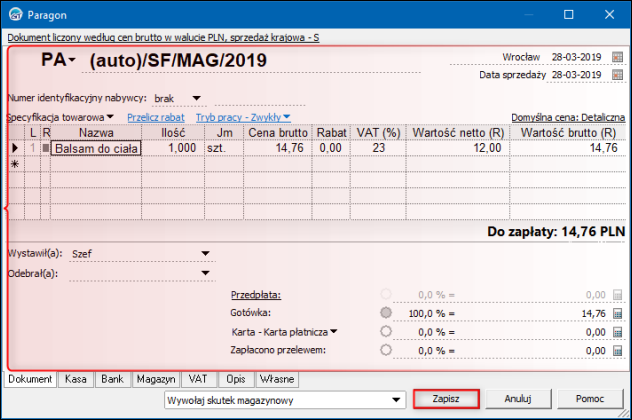632x420 pixels.
Task: Switch to the Bank tab
Action: (x=112, y=379)
